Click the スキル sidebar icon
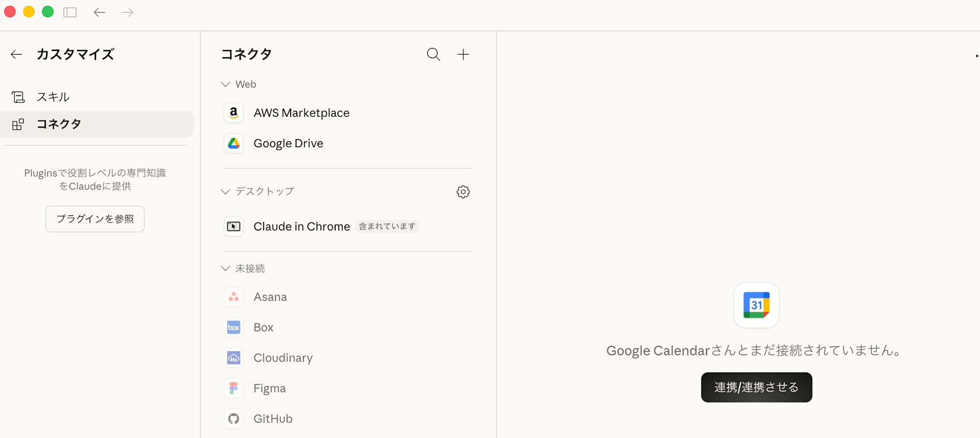 tap(18, 97)
